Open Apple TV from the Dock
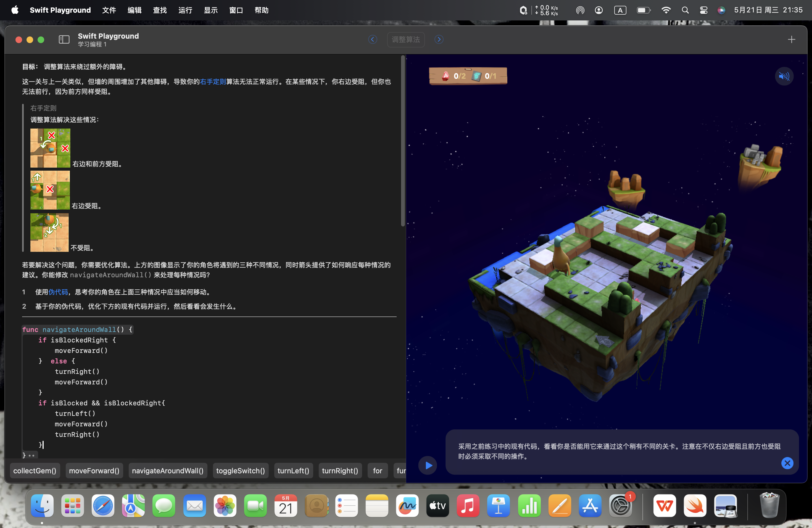Viewport: 812px width, 528px height. [438, 505]
